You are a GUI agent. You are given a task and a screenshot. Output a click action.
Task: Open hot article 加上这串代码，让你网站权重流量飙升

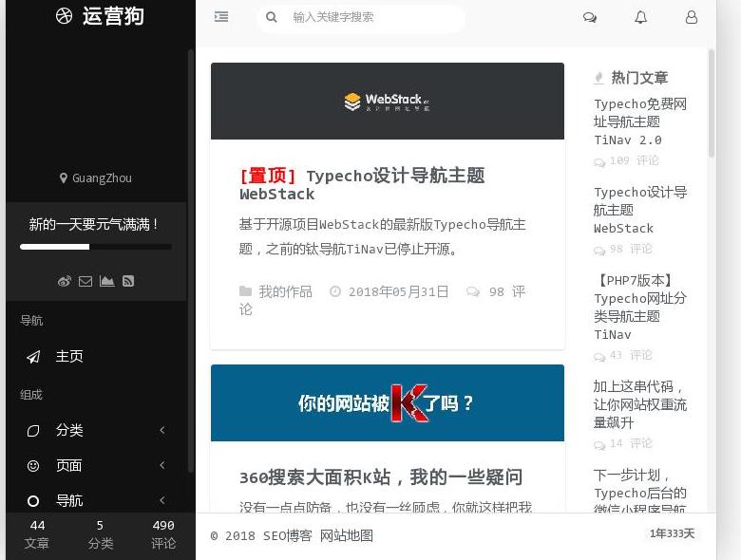tap(640, 404)
